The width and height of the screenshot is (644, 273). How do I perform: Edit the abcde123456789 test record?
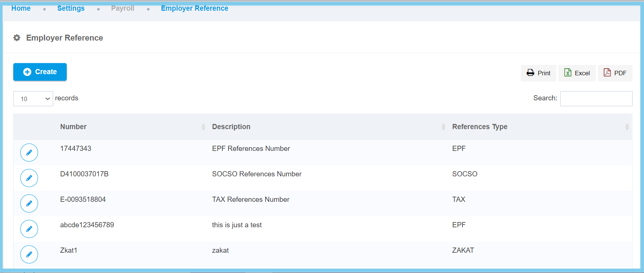[x=29, y=229]
